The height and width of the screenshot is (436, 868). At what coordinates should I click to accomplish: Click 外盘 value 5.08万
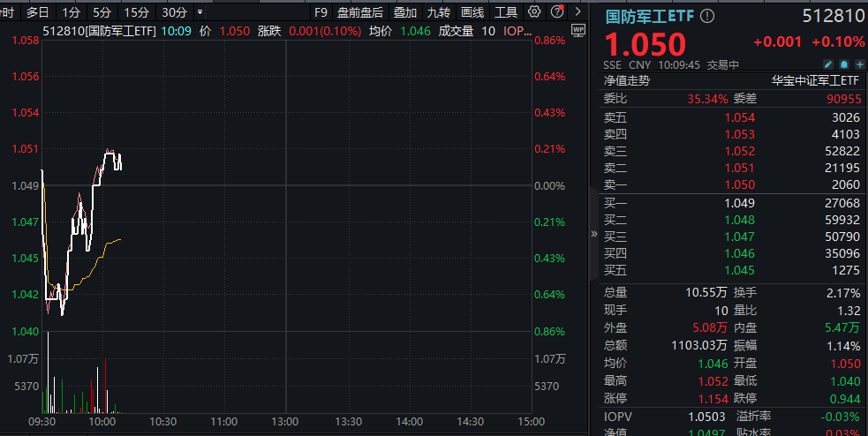click(x=710, y=328)
